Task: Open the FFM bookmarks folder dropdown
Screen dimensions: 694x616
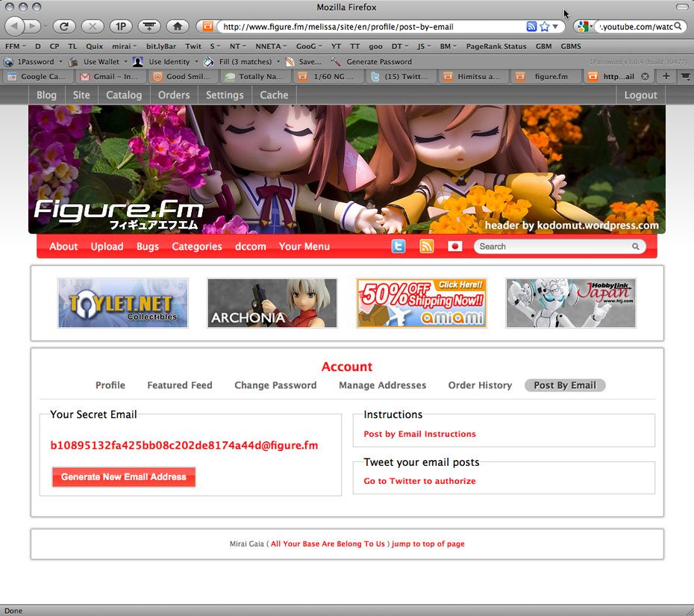Action: pos(16,46)
